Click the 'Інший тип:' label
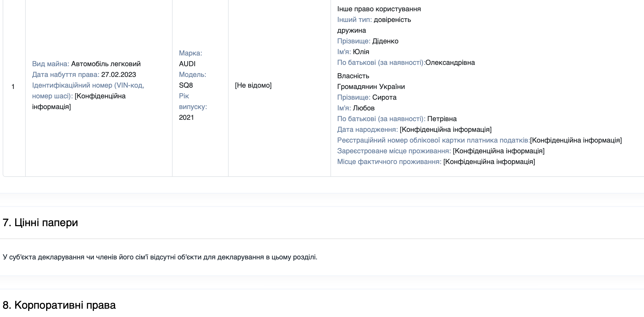Viewport: 644px width, 317px height. [354, 20]
